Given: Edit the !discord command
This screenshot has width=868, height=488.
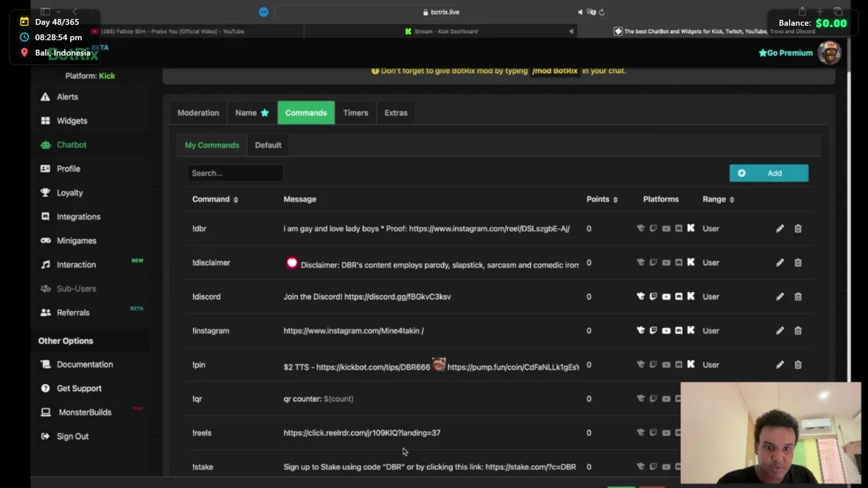Looking at the screenshot, I should [x=780, y=296].
